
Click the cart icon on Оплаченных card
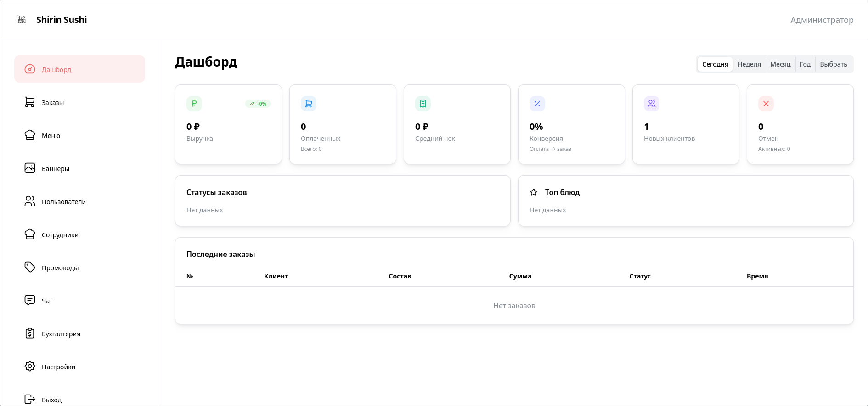pyautogui.click(x=309, y=104)
